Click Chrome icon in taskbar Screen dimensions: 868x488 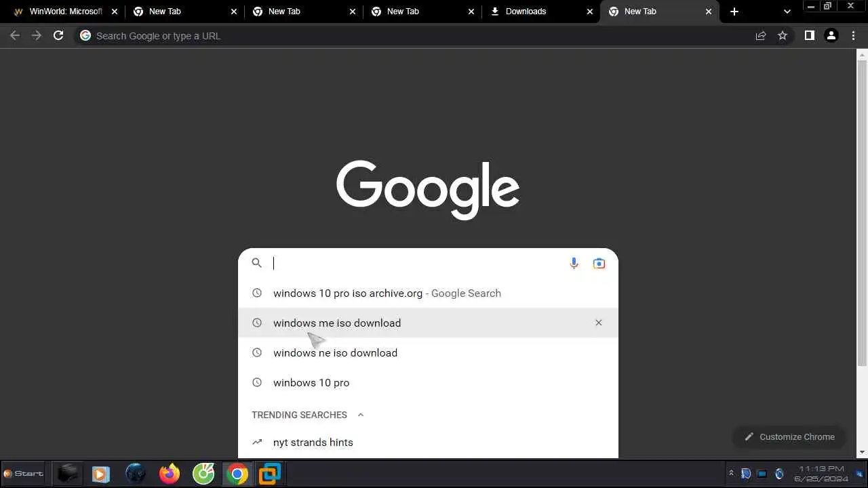(237, 474)
